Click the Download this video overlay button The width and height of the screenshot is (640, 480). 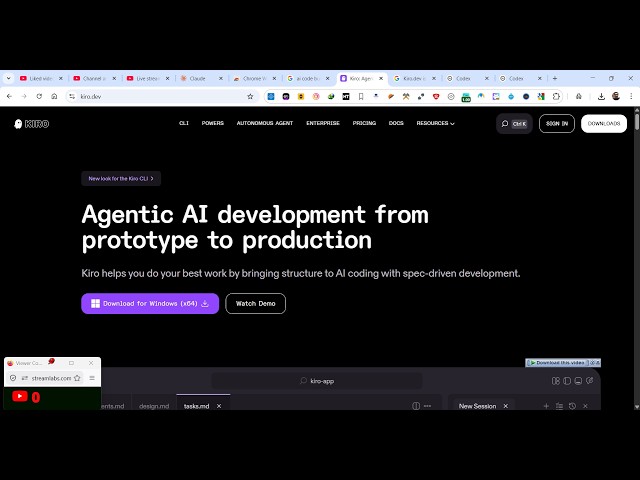point(558,362)
